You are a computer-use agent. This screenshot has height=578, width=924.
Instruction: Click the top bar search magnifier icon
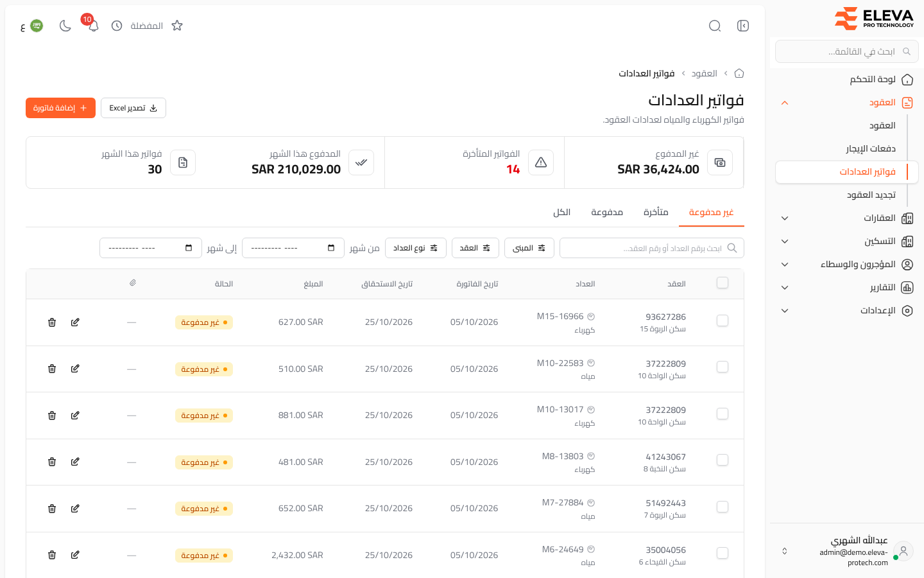(715, 26)
